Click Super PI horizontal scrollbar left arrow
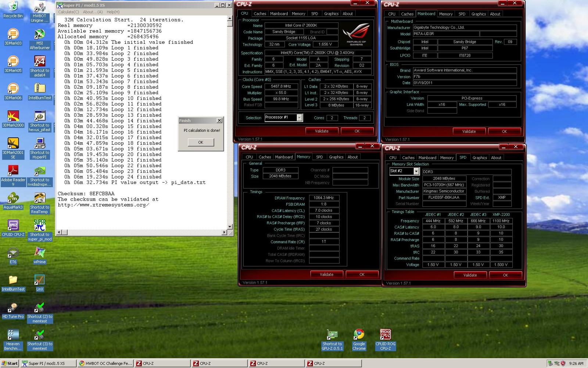 point(60,232)
